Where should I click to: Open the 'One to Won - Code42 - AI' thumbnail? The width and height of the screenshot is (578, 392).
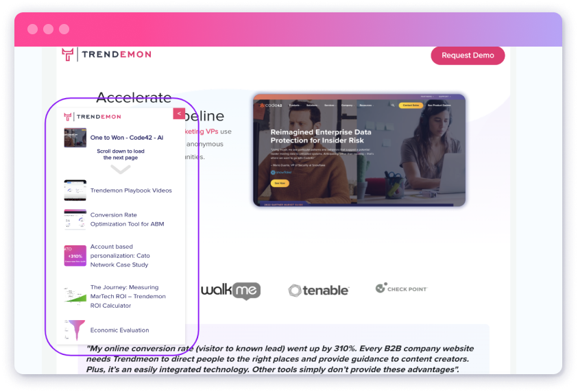(x=75, y=138)
